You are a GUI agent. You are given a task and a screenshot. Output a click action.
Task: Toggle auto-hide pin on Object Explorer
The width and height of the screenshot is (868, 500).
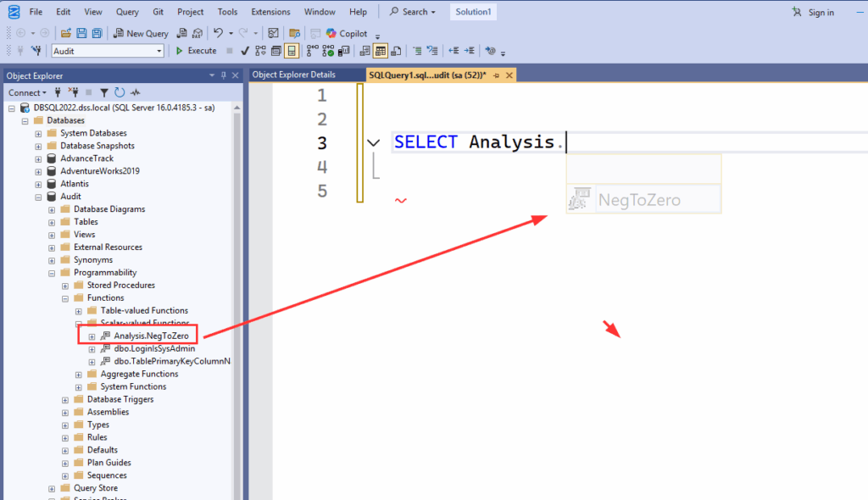pos(224,75)
